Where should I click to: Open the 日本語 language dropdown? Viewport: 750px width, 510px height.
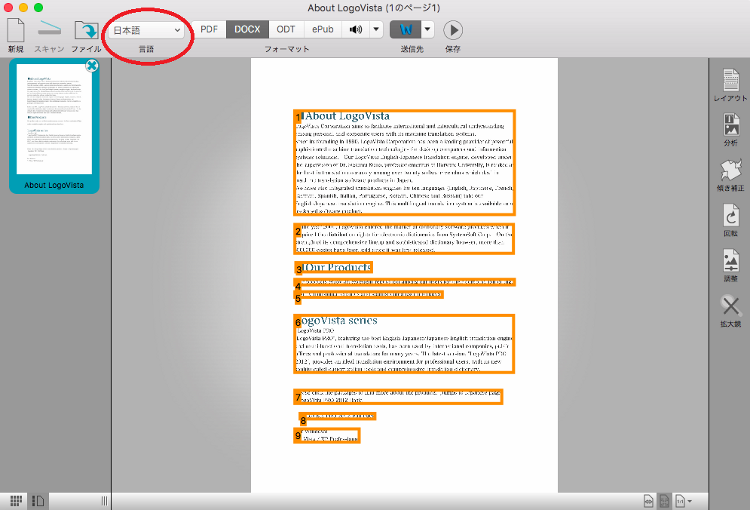pos(146,30)
